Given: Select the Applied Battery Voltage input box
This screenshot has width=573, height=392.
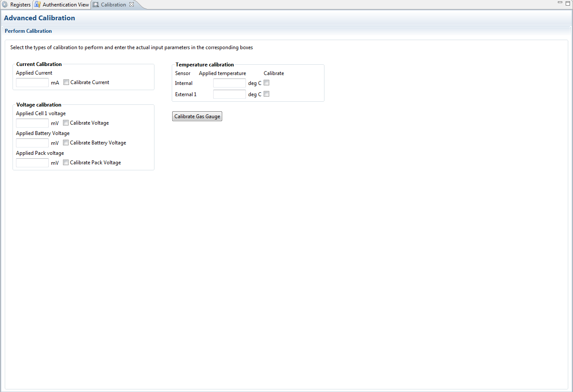Looking at the screenshot, I should (x=32, y=143).
